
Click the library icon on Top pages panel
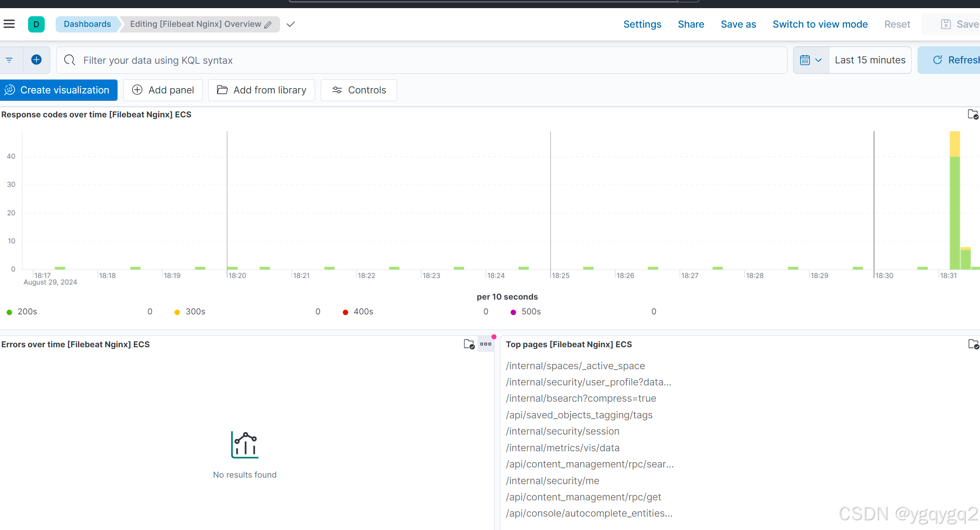(973, 344)
